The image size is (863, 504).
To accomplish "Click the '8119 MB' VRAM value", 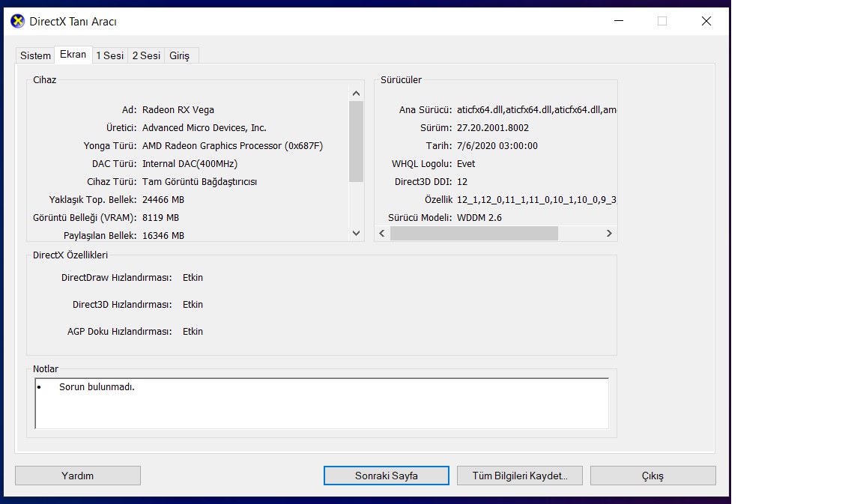I will coord(161,218).
